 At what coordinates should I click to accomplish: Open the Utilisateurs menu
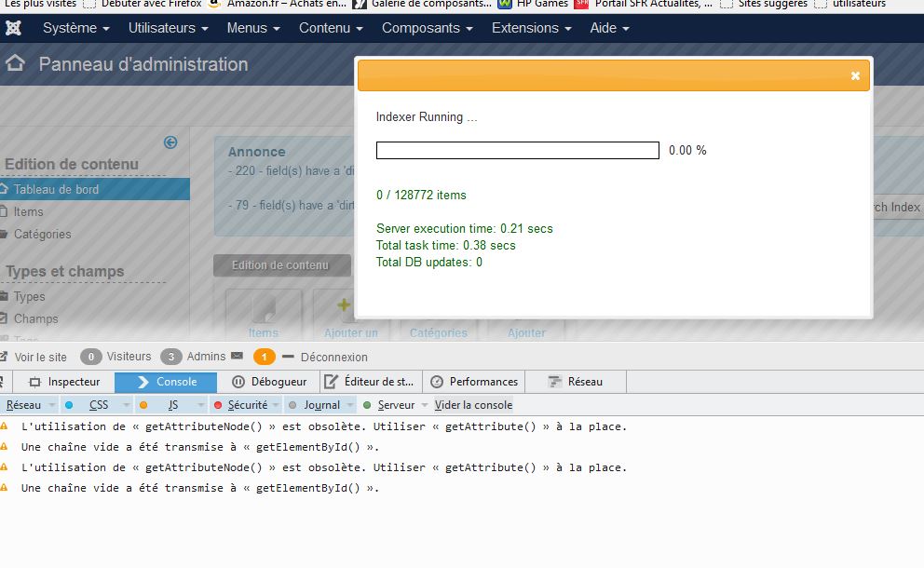[168, 28]
